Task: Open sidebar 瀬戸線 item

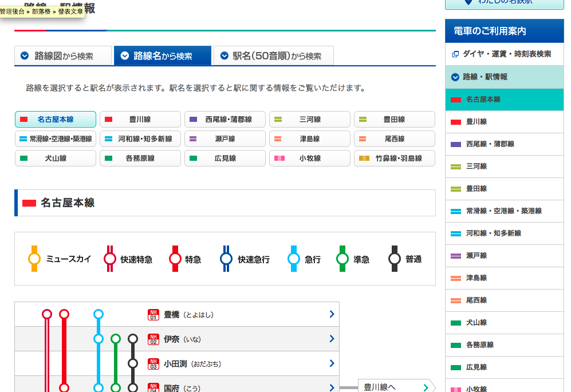Action: (x=505, y=255)
